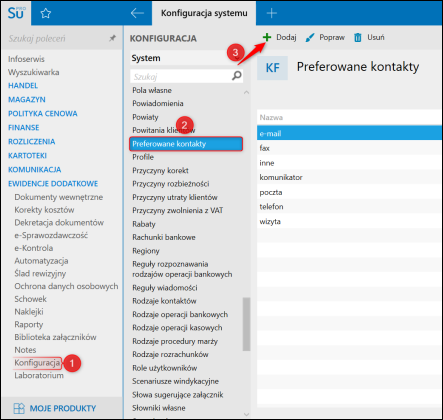Click the pin icon in command search

point(112,38)
